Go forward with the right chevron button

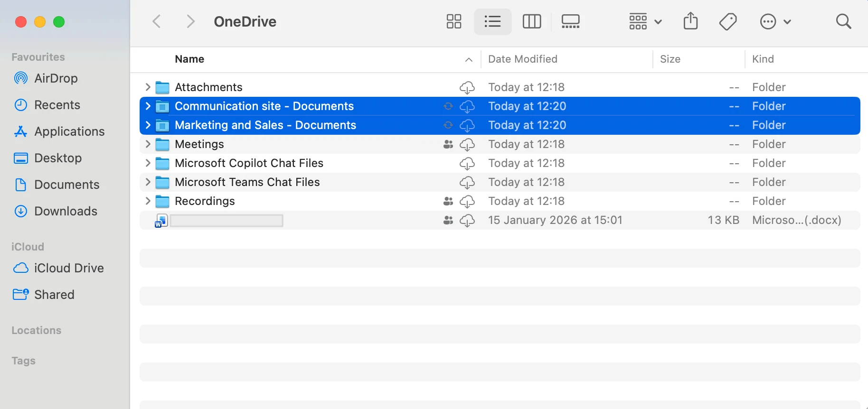coord(190,21)
